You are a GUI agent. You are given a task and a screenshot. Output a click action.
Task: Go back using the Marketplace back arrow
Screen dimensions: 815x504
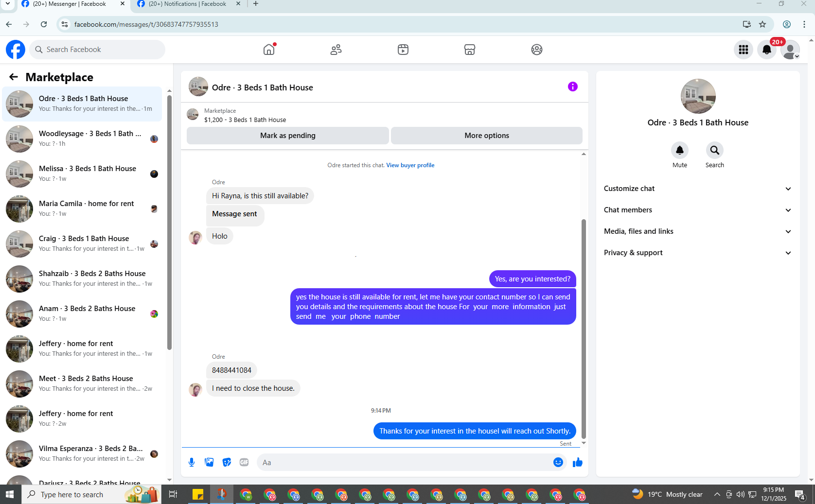coord(14,77)
